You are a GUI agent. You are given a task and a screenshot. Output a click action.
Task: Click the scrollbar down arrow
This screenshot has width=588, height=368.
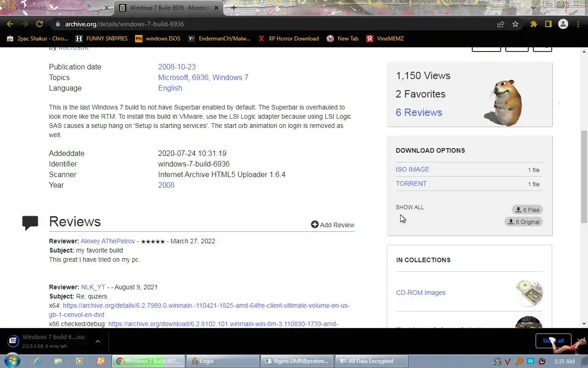[x=584, y=323]
